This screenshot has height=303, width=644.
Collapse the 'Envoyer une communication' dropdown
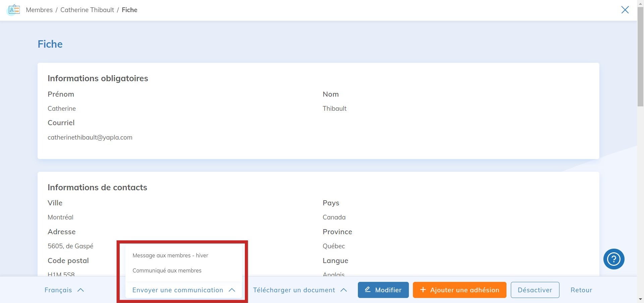(x=183, y=290)
